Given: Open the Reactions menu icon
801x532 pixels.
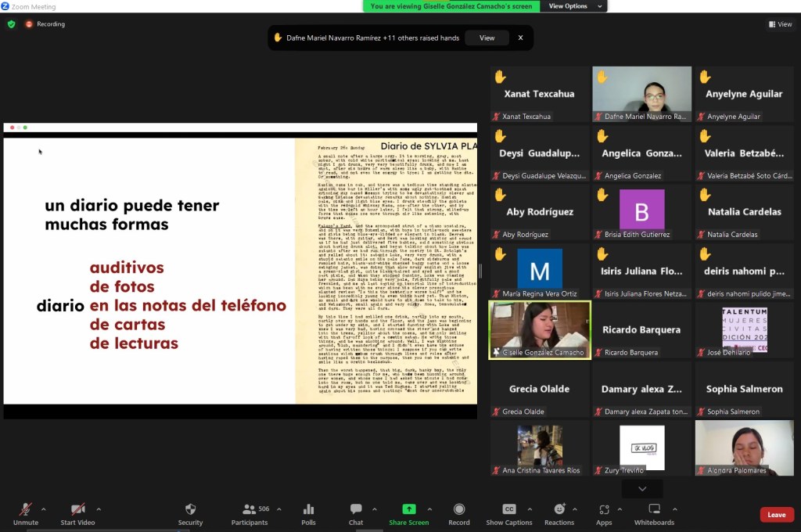Looking at the screenshot, I should (x=559, y=509).
